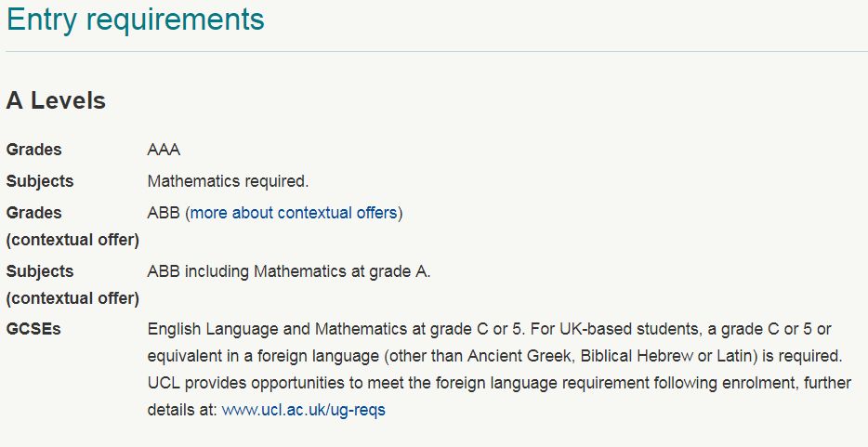Open the www.ucl.ac.uk/ug-reqs link

(x=303, y=410)
